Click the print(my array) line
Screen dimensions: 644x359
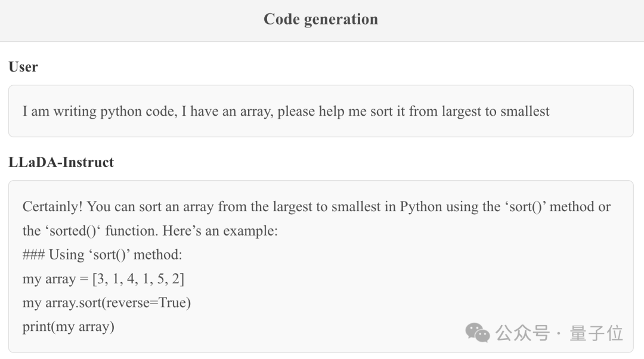[69, 327]
